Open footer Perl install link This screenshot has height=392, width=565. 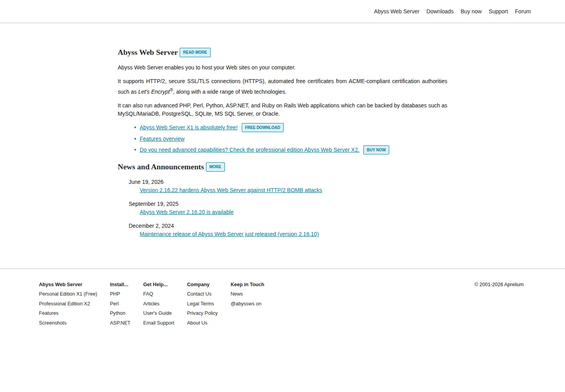(114, 304)
